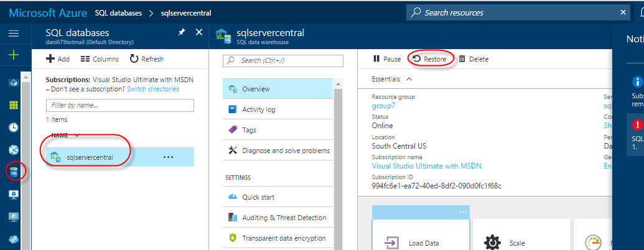Click Restore in the toolbar
Image resolution: width=644 pixels, height=250 pixels.
coord(429,59)
